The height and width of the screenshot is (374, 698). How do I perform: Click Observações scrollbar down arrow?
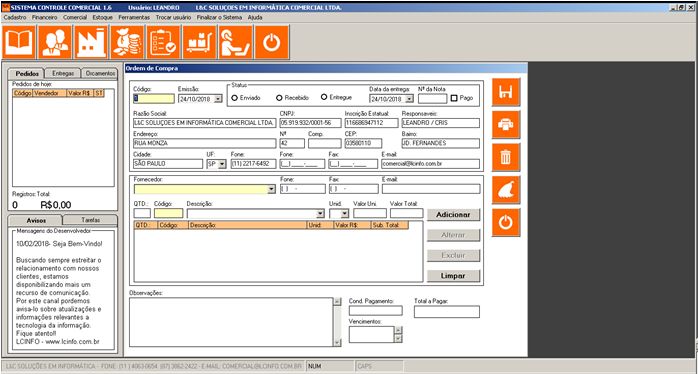click(337, 342)
